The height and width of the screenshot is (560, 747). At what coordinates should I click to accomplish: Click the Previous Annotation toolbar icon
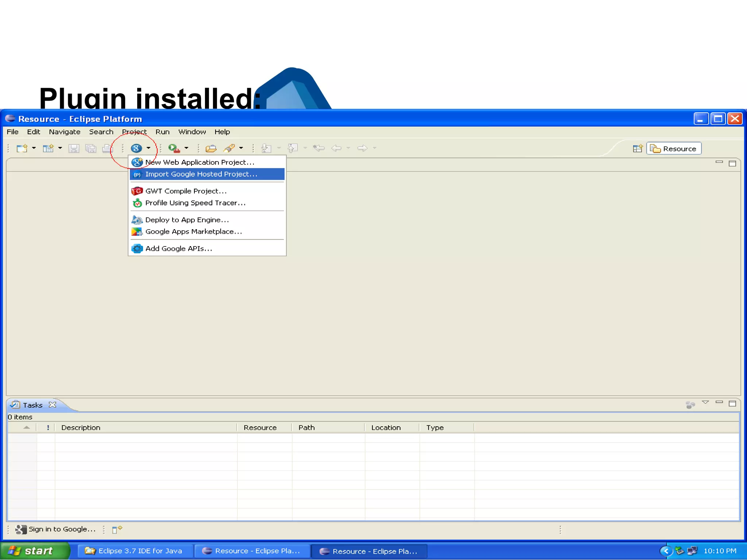[x=293, y=148]
